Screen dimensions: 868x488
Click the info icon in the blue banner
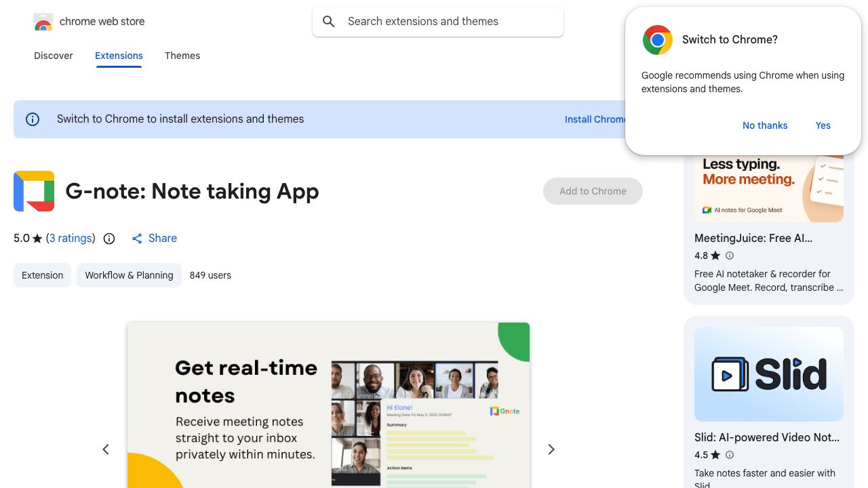click(33, 119)
